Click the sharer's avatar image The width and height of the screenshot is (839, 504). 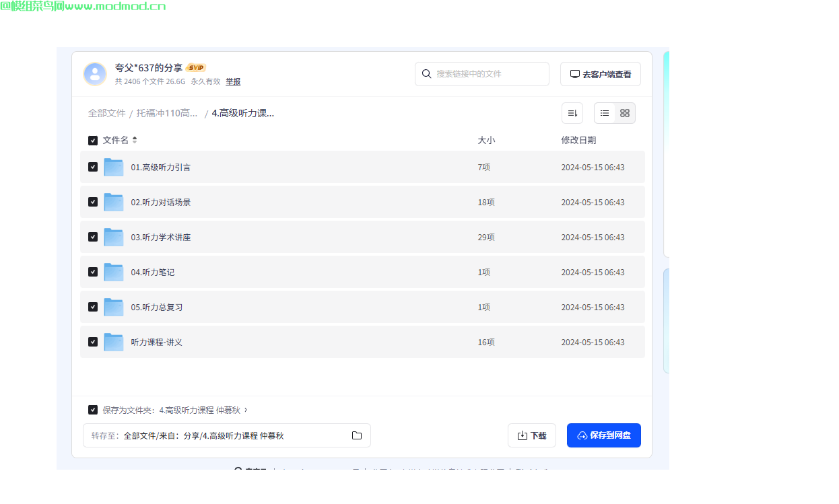[95, 74]
